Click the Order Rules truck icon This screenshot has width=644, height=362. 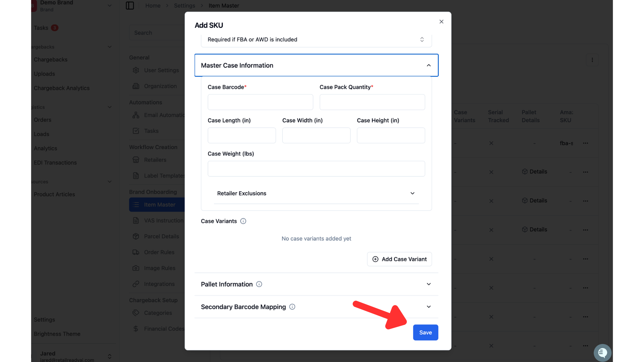click(x=136, y=252)
